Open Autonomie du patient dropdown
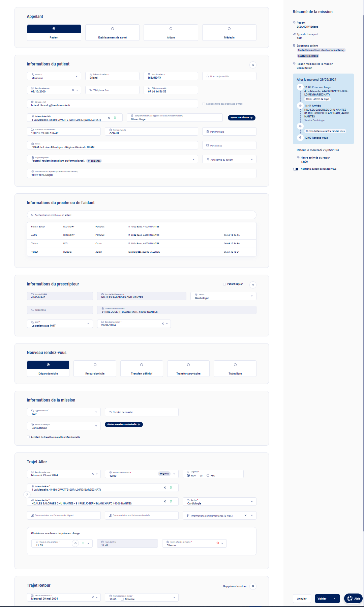 point(229,159)
